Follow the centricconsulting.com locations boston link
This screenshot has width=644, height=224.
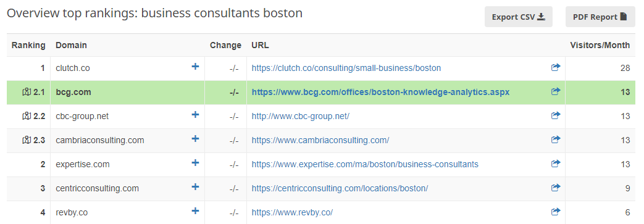[340, 189]
